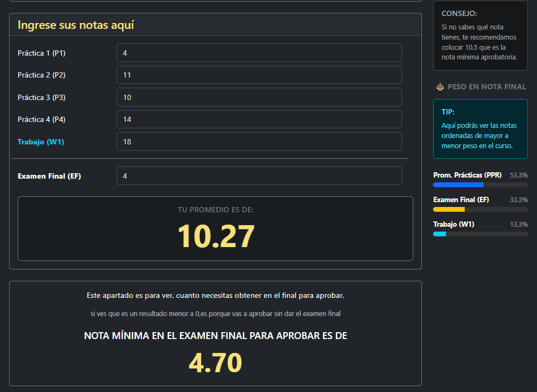Viewport: 537px width, 392px height.
Task: Click the Examen Final (EF) input field
Action: [259, 176]
